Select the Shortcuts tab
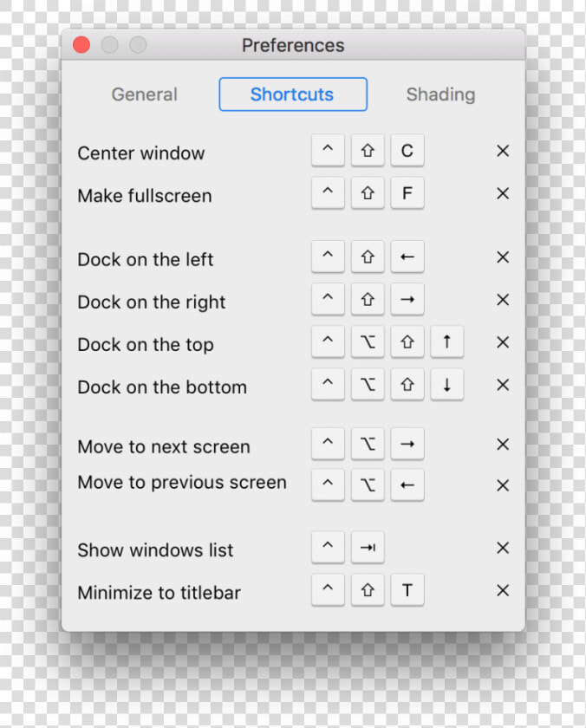 coord(293,94)
